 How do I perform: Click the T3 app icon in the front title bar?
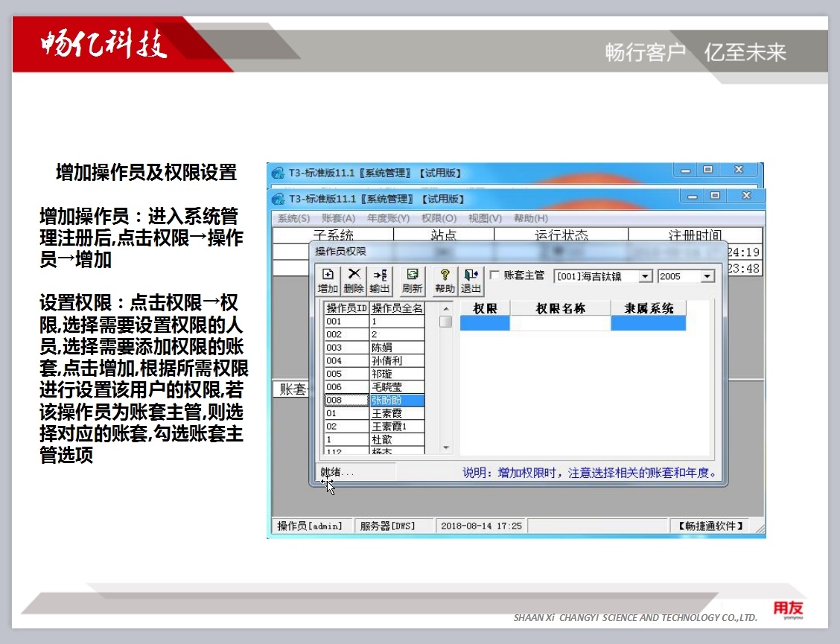click(278, 200)
